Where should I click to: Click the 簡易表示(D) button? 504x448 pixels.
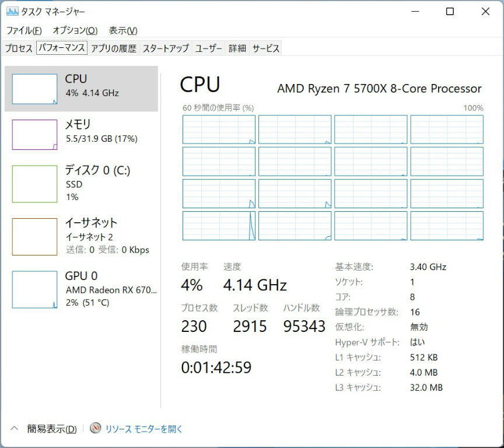[x=52, y=429]
